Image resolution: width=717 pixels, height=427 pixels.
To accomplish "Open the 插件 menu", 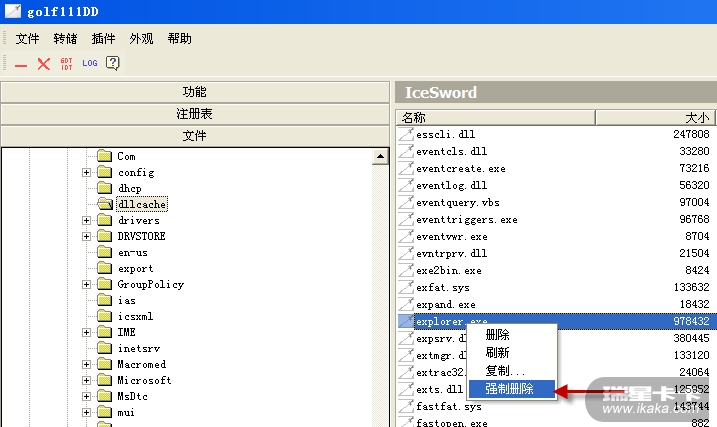I will (x=103, y=38).
